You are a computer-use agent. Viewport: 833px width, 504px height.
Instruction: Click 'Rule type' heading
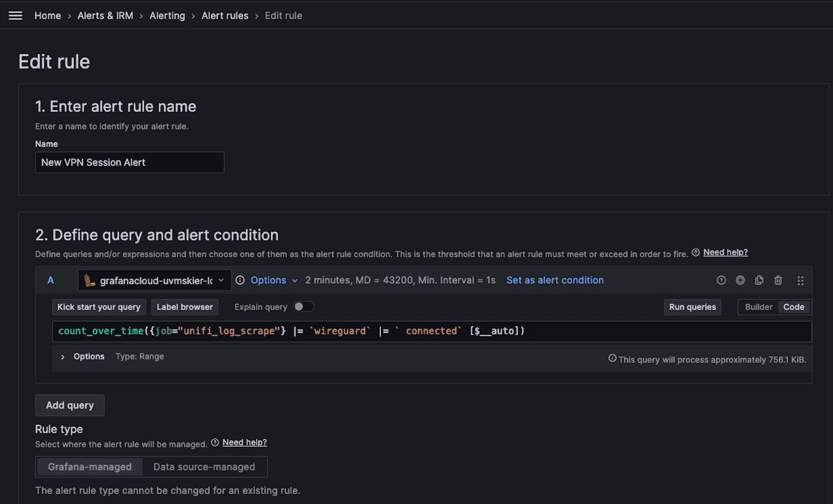point(59,430)
